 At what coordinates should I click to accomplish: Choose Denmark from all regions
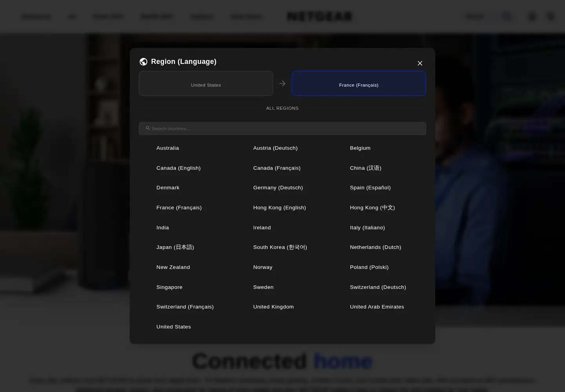[x=168, y=188]
